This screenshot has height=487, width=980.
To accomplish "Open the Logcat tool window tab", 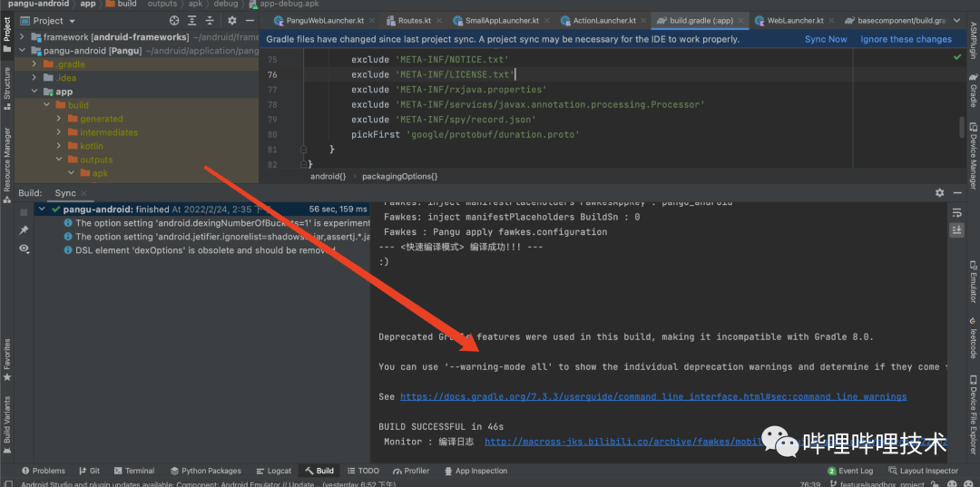I will pyautogui.click(x=273, y=471).
